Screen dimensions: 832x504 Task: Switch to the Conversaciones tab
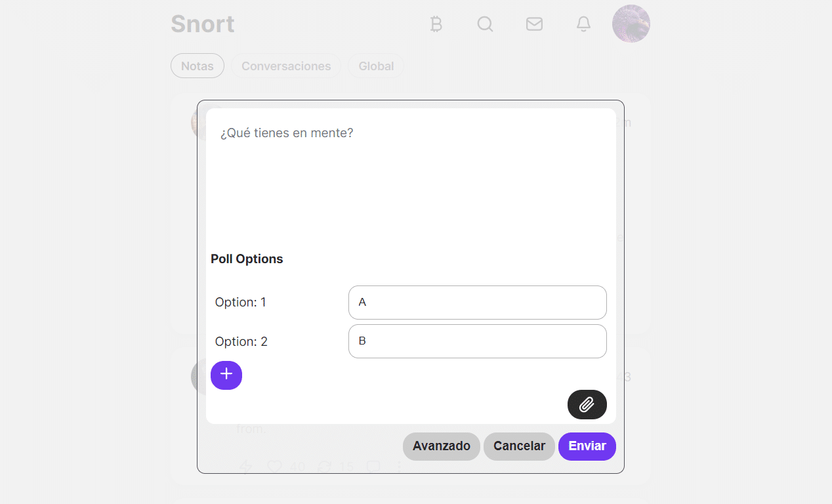click(286, 66)
